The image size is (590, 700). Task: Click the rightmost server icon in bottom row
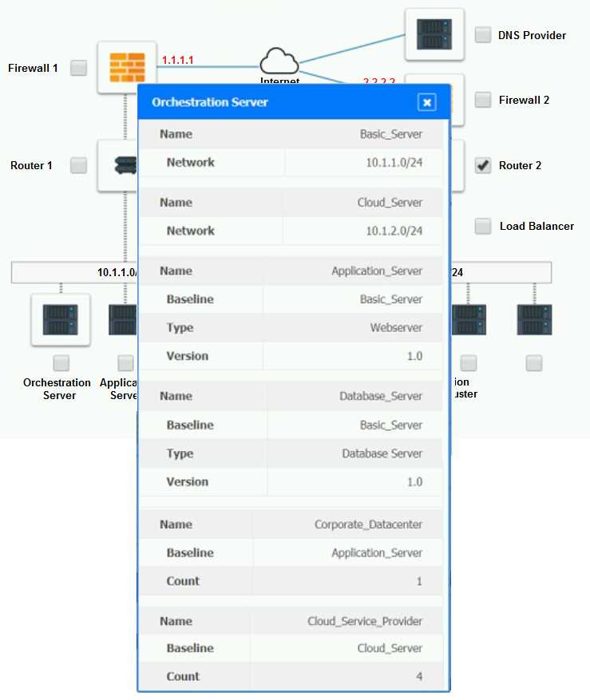pyautogui.click(x=534, y=319)
